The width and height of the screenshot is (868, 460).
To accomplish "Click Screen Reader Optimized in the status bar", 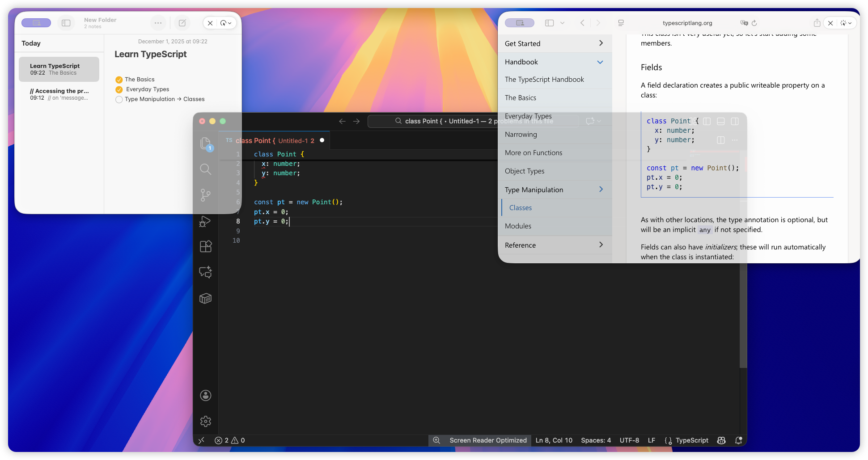I will tap(487, 440).
